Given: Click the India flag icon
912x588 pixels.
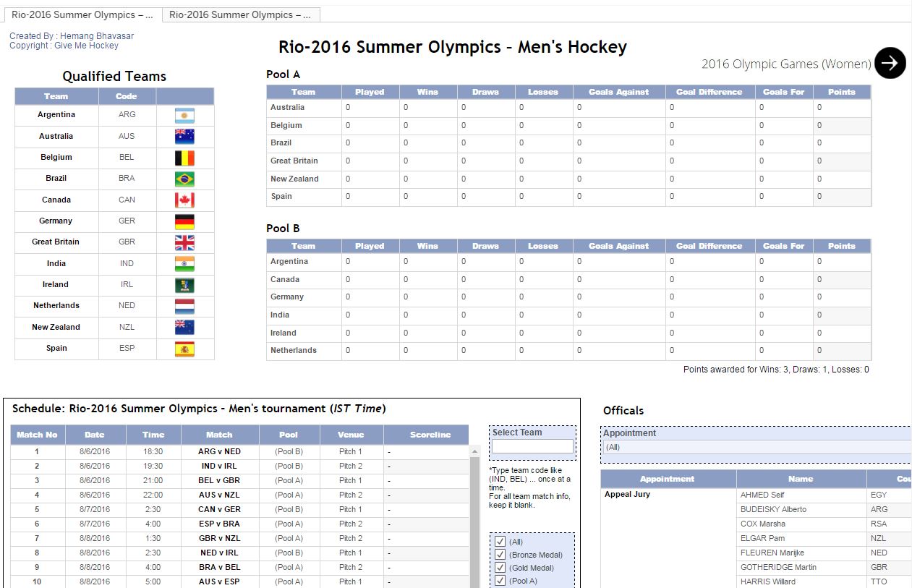Looking at the screenshot, I should coord(184,264).
